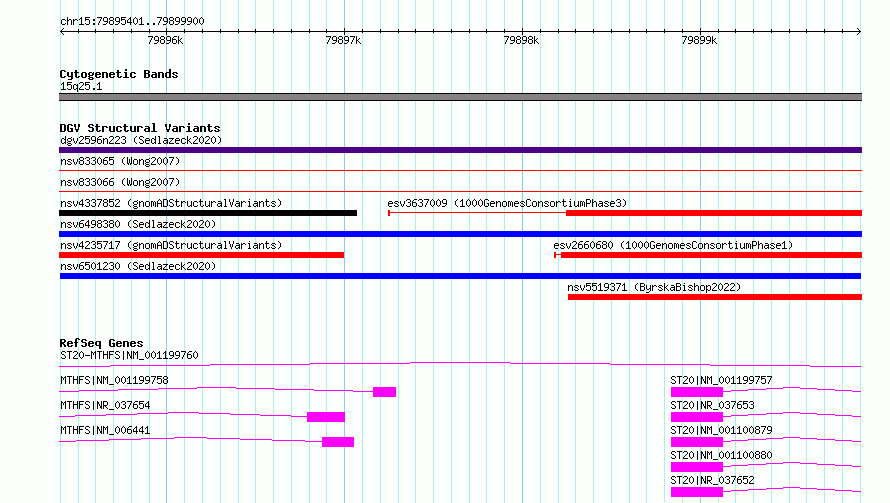
Task: Select the nsv4235717 red variant bar
Action: tap(201, 255)
